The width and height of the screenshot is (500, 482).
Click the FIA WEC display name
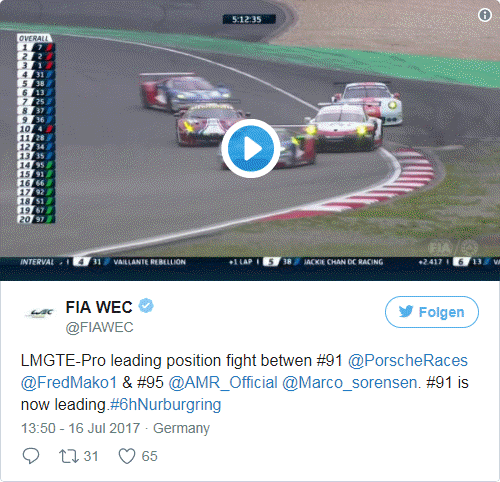pyautogui.click(x=99, y=307)
